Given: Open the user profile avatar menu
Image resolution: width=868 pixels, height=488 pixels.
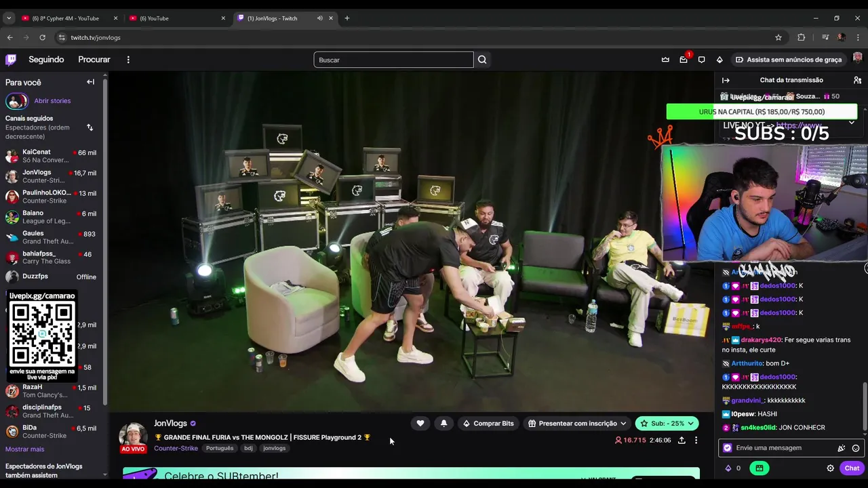Looking at the screenshot, I should (857, 59).
